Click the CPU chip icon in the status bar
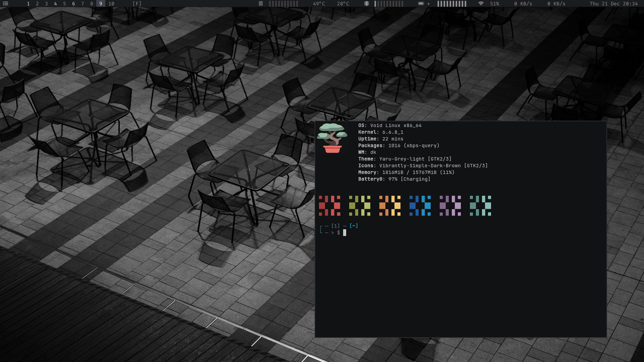Viewport: 644px width, 362px height. pyautogui.click(x=261, y=4)
